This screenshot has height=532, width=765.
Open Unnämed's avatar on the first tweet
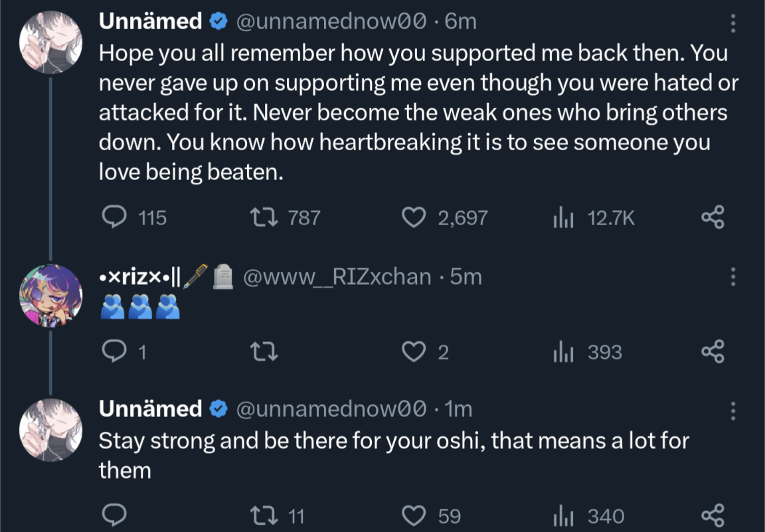pyautogui.click(x=50, y=41)
